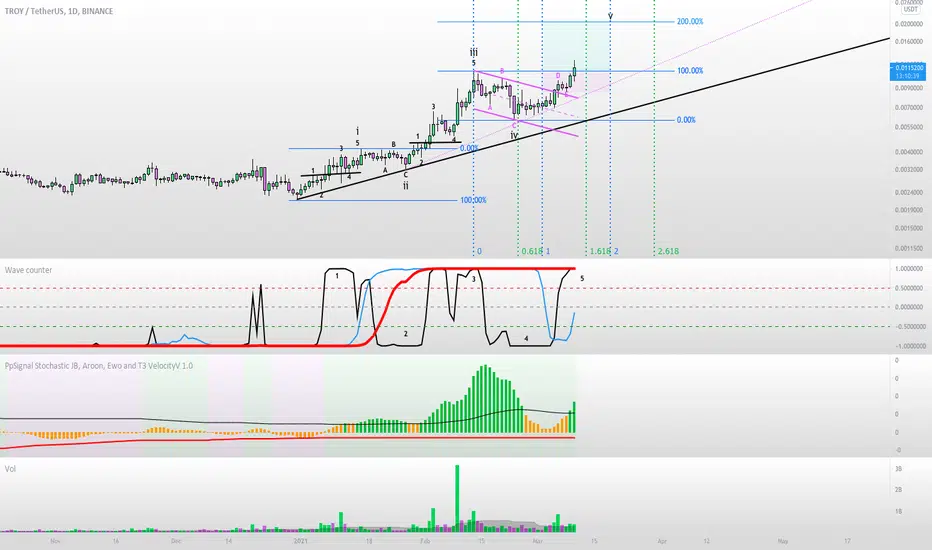
Task: Click 0.0160000 on the price axis
Action: coord(909,42)
